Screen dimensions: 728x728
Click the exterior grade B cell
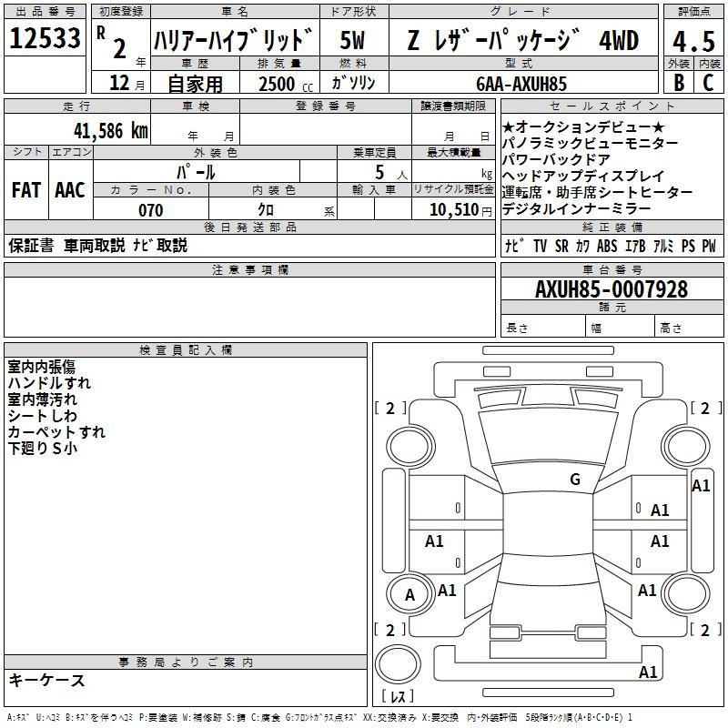678,82
